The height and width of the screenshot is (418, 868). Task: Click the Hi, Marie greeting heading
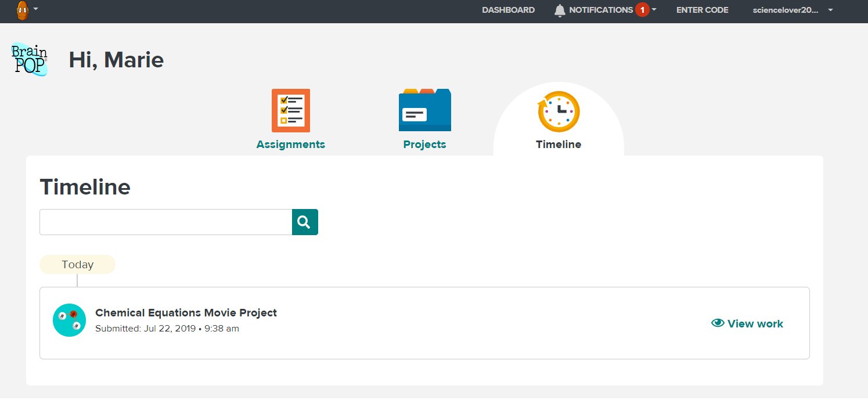(x=116, y=60)
